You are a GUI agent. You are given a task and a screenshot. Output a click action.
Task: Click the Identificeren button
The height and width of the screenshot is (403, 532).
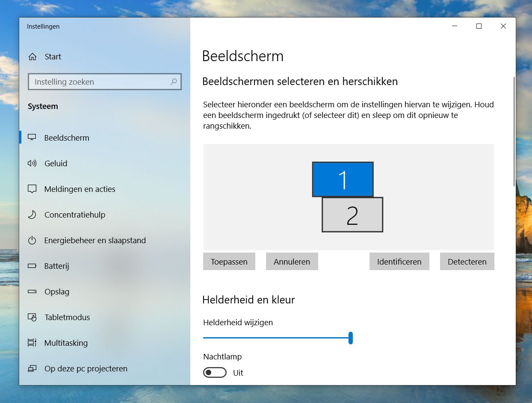[x=399, y=261]
